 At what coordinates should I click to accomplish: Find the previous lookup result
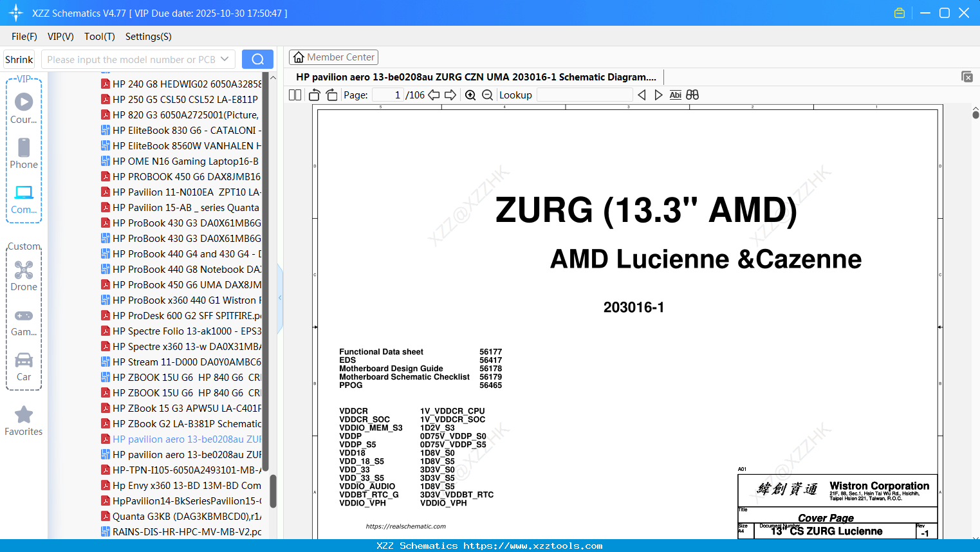642,95
